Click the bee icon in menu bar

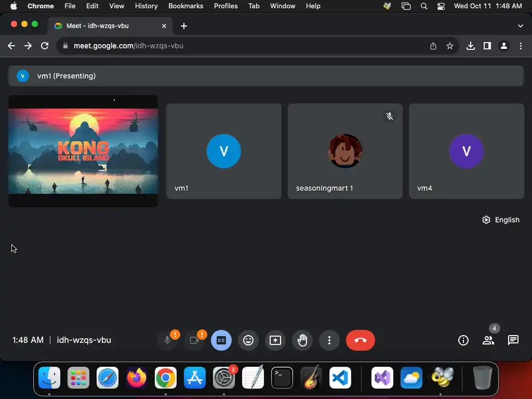387,6
